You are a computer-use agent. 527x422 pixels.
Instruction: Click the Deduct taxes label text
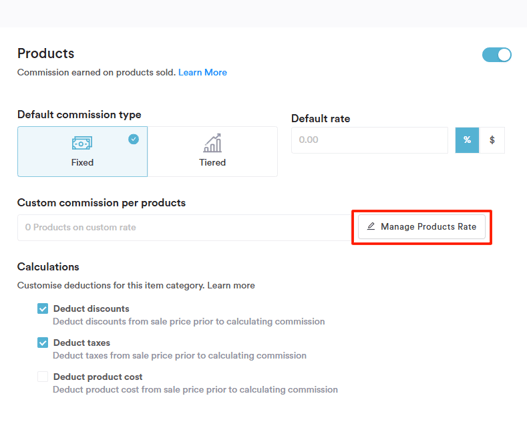coord(82,343)
